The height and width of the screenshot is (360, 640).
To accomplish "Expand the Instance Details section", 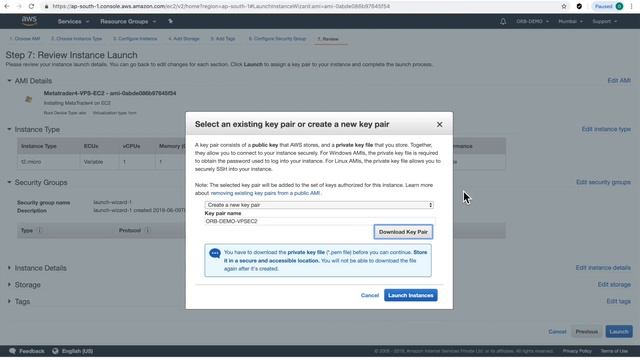I will point(9,268).
